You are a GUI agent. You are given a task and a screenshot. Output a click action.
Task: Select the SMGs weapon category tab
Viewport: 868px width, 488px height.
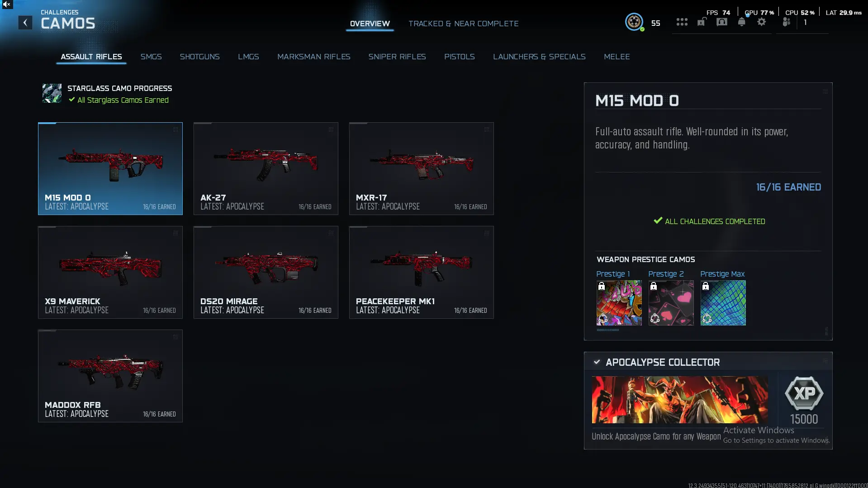click(x=151, y=57)
